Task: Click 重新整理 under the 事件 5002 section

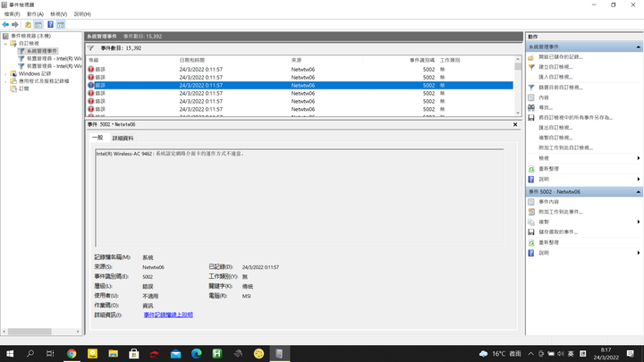Action: (x=548, y=242)
